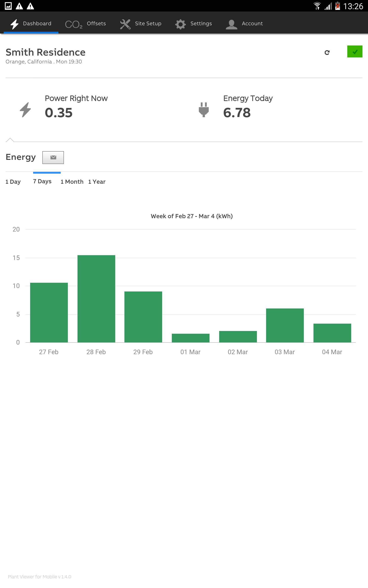
Task: Select the 7 Days range
Action: [42, 181]
